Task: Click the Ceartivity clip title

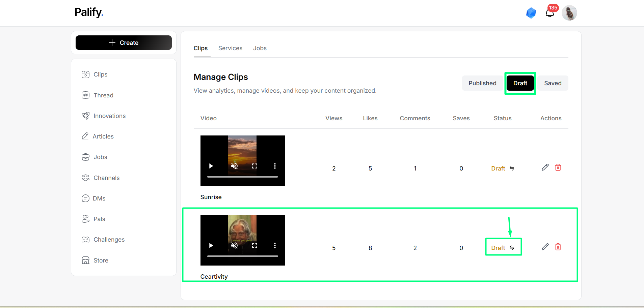Action: pos(214,277)
